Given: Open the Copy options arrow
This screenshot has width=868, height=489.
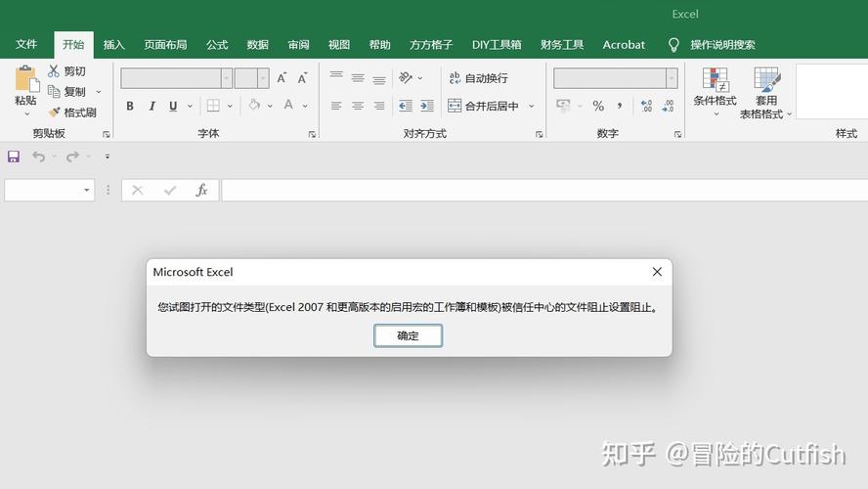Looking at the screenshot, I should (x=99, y=92).
